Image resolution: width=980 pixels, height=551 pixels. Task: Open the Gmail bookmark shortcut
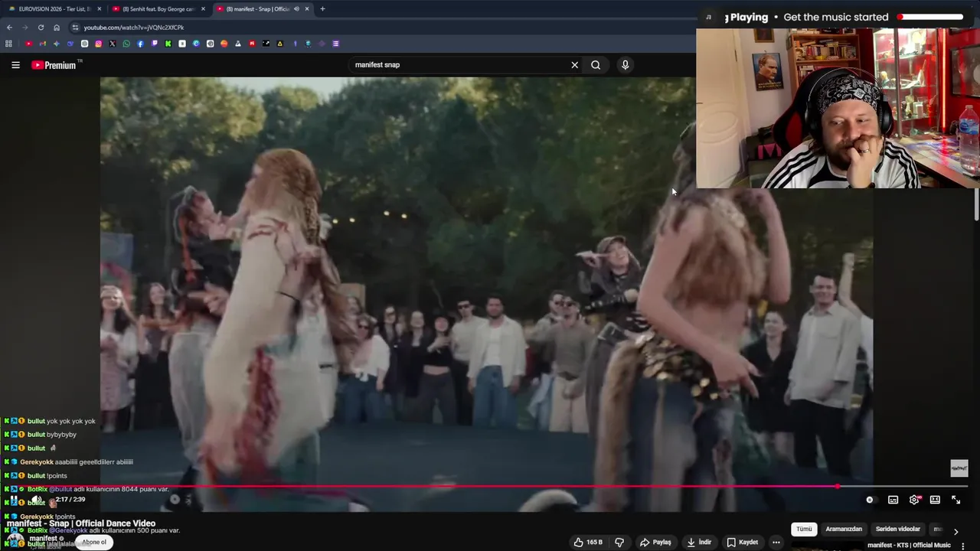(x=42, y=44)
